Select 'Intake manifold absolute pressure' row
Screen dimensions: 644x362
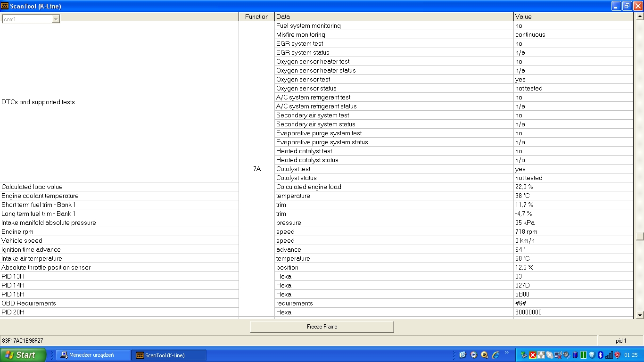click(119, 222)
